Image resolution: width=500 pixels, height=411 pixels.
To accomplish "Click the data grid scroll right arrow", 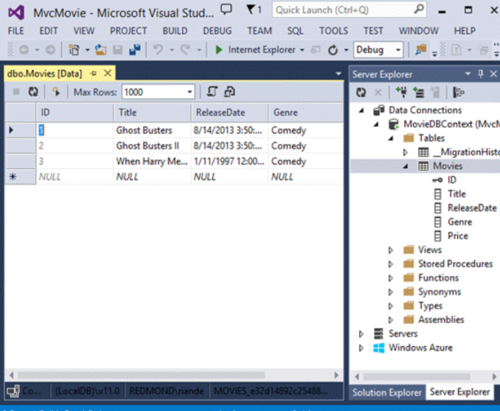I will [x=337, y=375].
